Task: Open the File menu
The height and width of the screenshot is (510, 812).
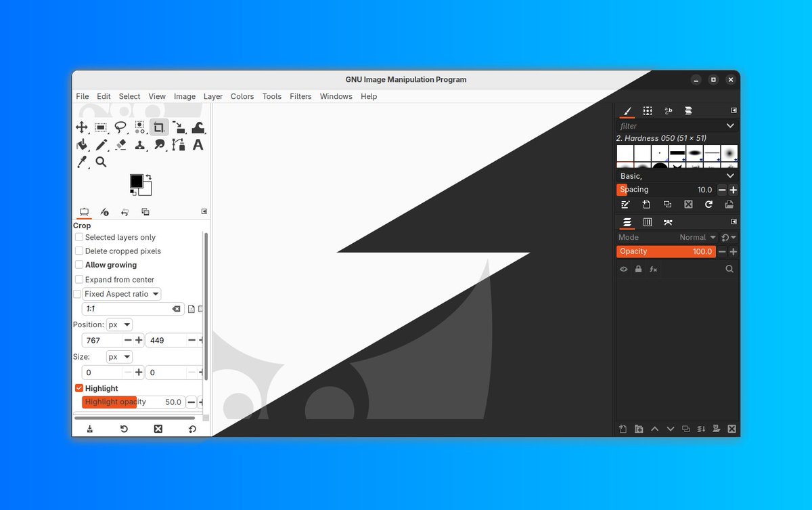Action: click(x=83, y=96)
